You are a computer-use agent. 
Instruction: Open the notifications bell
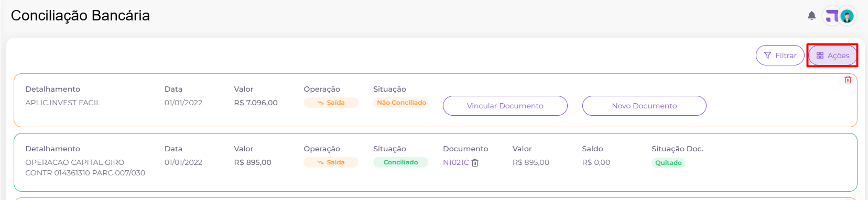coord(811,16)
